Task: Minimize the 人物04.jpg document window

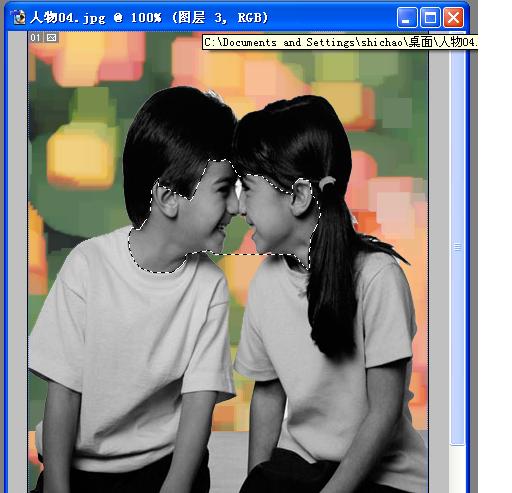Action: tap(407, 17)
